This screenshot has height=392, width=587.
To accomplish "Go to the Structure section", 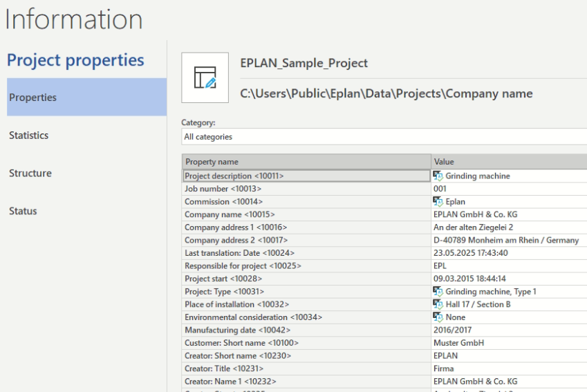I will pos(30,173).
